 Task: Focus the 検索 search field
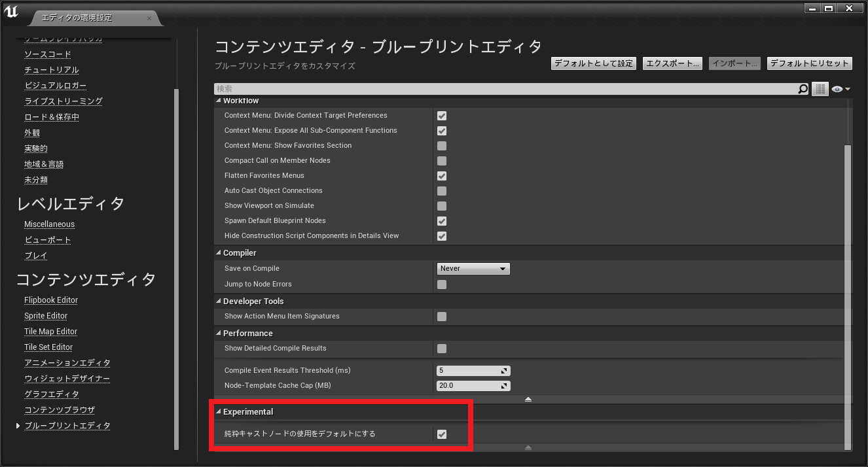(x=505, y=89)
